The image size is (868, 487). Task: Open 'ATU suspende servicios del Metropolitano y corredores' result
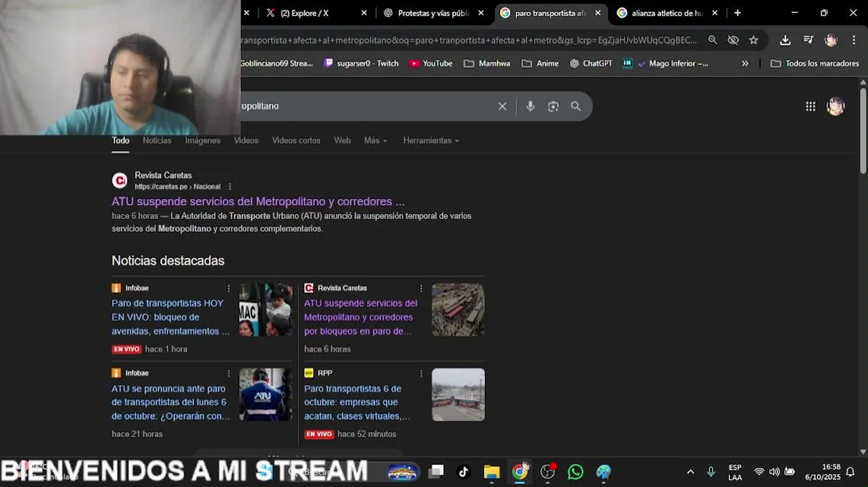tap(258, 202)
